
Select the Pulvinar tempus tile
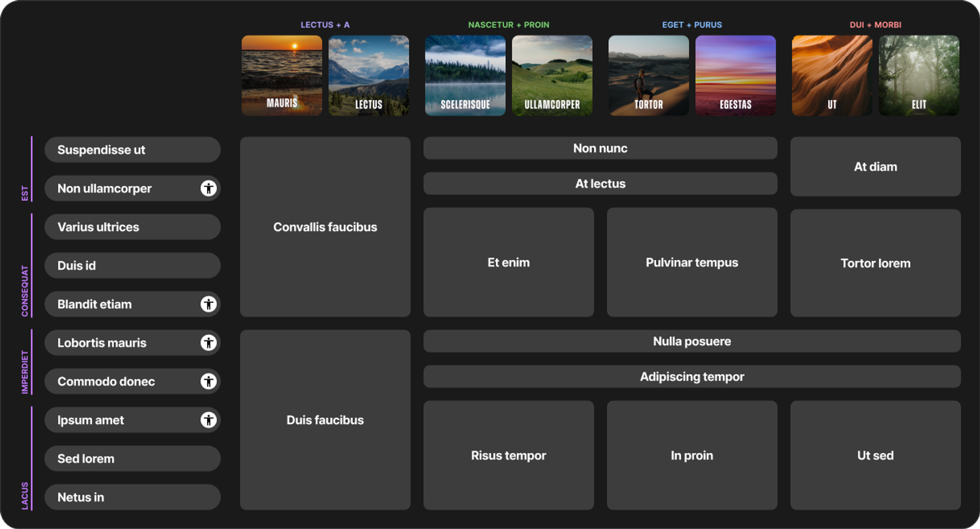click(x=692, y=262)
